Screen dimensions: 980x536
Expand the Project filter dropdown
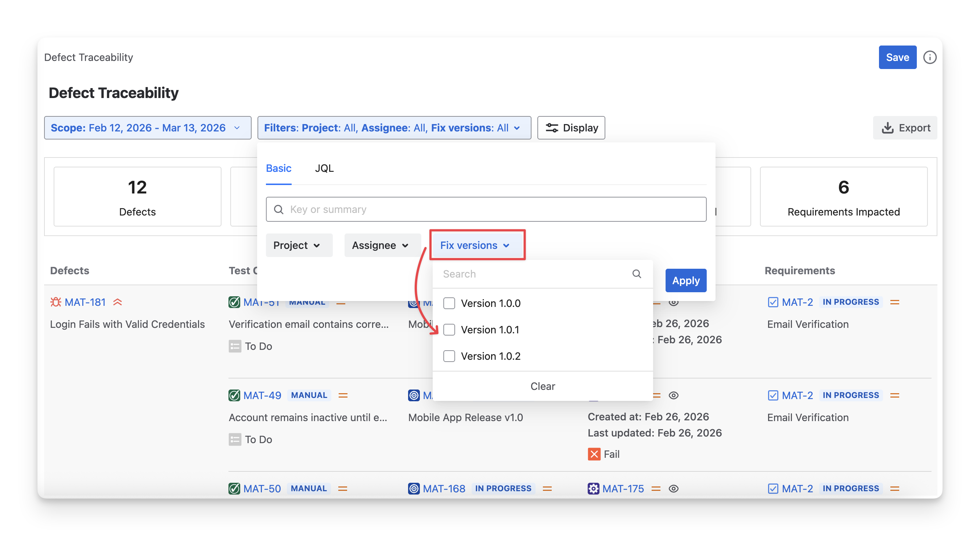(x=299, y=245)
